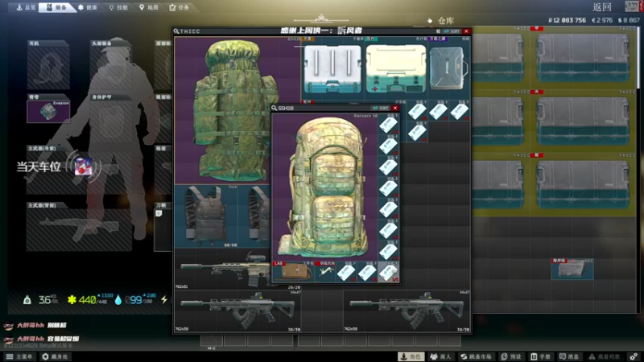The width and height of the screenshot is (644, 362).
Task: Open the 跳蚤市场 flea market
Action: (476, 356)
